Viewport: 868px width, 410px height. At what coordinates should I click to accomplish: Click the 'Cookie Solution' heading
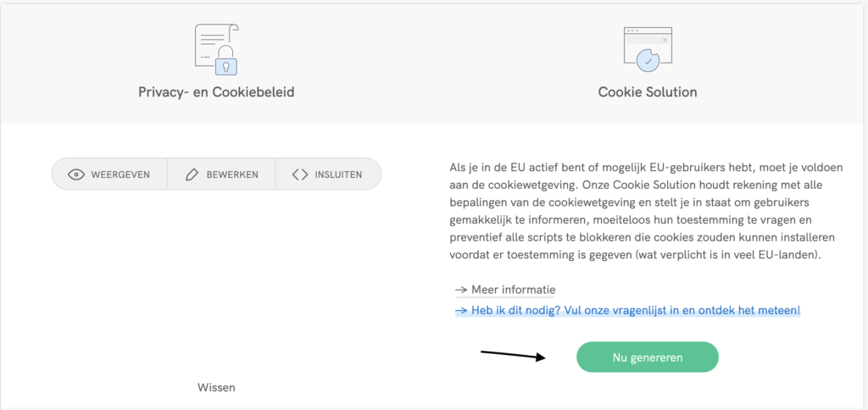[648, 91]
